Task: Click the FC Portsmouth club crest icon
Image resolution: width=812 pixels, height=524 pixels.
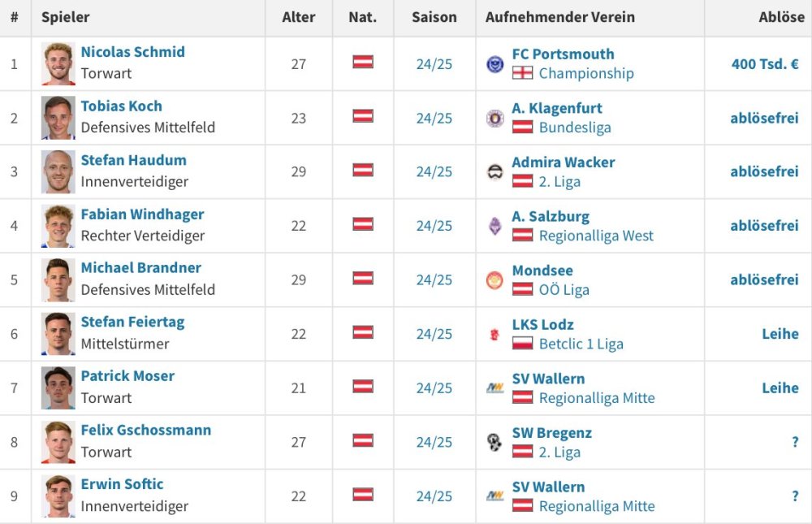Action: click(495, 64)
